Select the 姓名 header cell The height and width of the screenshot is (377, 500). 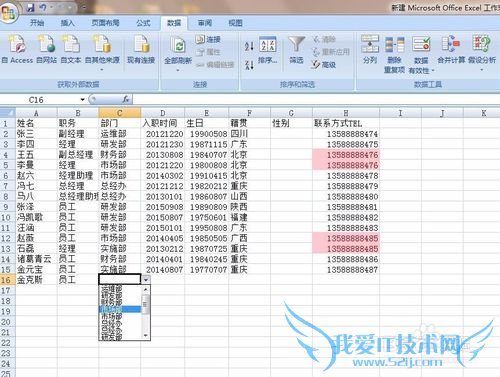36,123
